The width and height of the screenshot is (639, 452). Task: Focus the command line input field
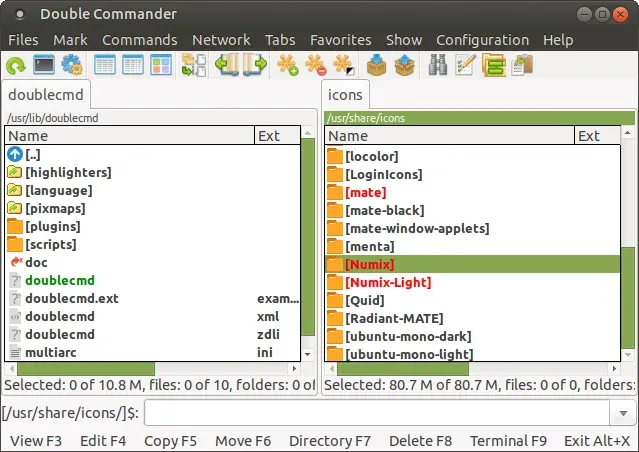[377, 413]
